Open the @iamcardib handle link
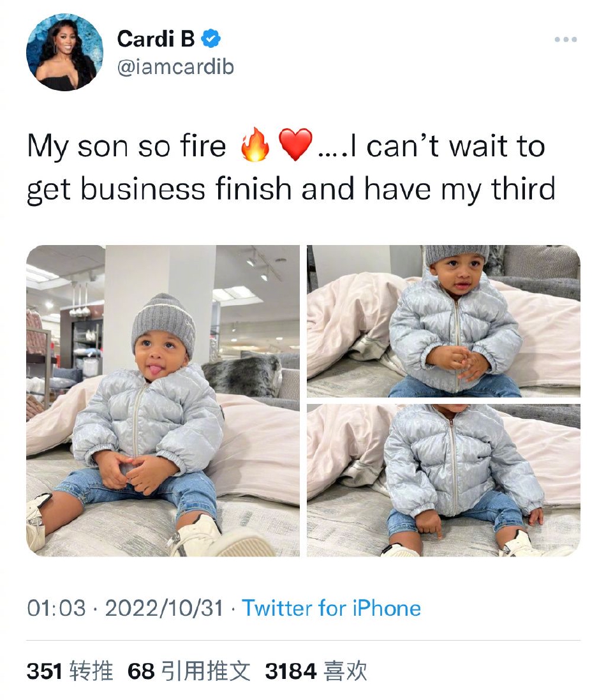606x700 pixels. tap(175, 67)
